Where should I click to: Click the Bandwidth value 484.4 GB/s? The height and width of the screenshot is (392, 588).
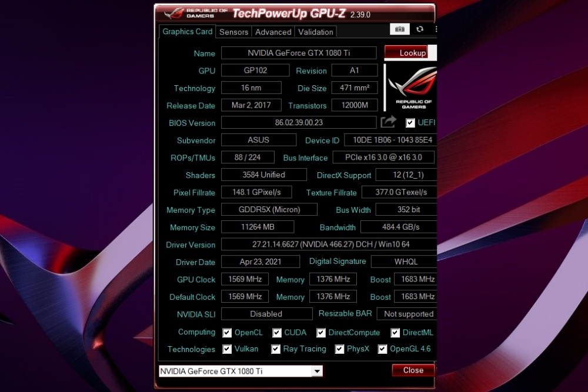coord(399,227)
